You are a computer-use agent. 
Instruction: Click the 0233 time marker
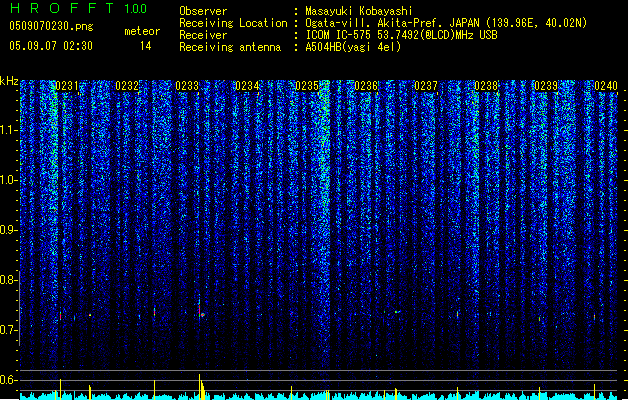tap(187, 86)
